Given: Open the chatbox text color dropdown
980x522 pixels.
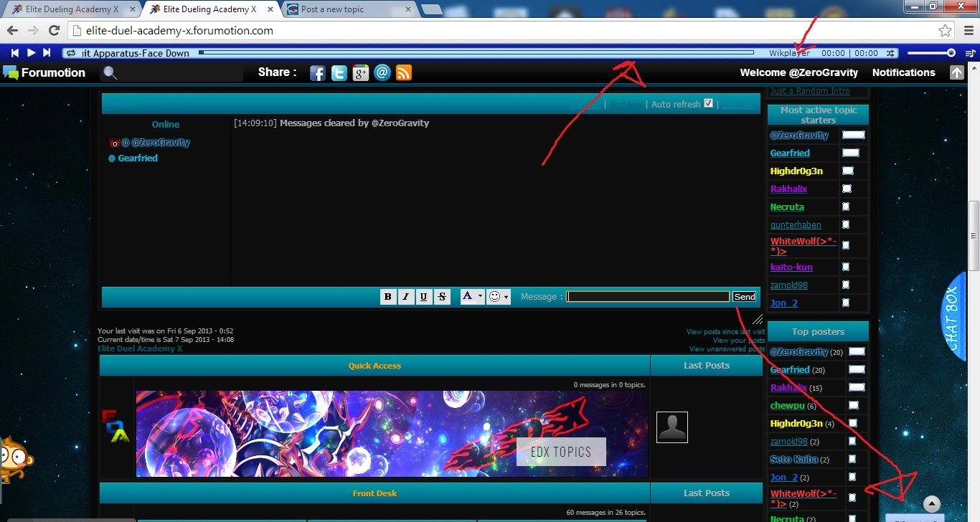Looking at the screenshot, I should 472,296.
